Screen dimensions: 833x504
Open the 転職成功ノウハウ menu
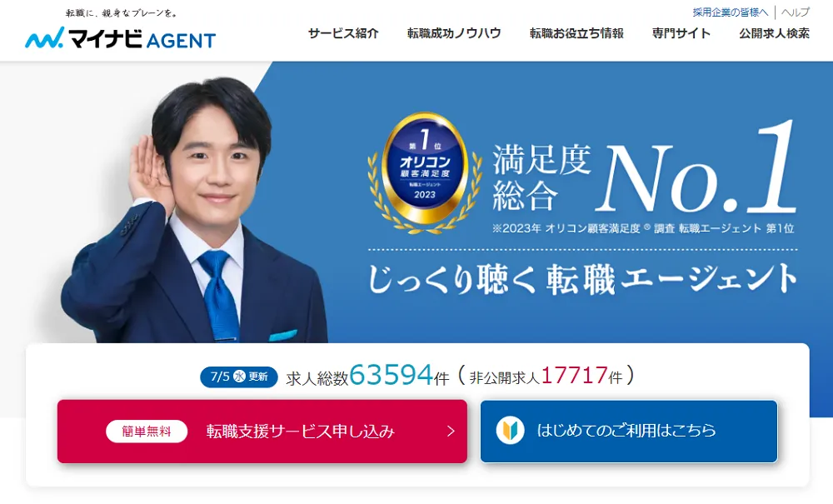click(454, 33)
